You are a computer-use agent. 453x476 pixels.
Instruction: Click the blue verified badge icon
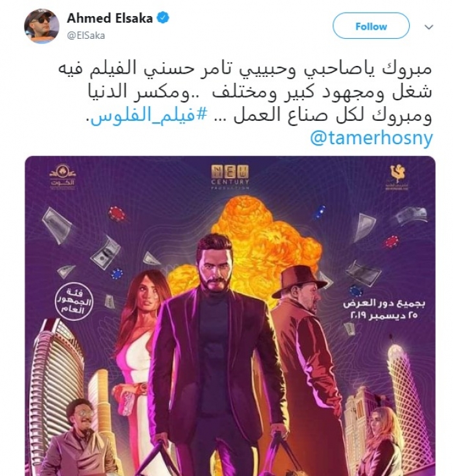pyautogui.click(x=163, y=18)
